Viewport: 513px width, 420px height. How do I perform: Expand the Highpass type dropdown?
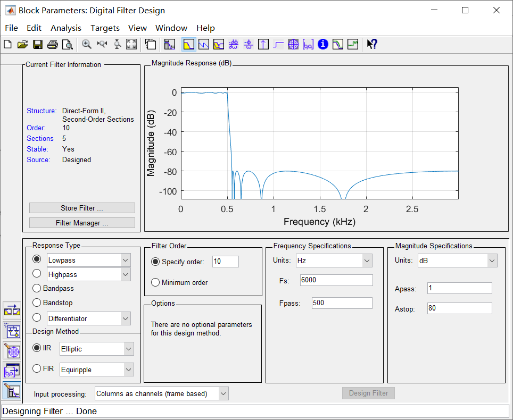(125, 274)
